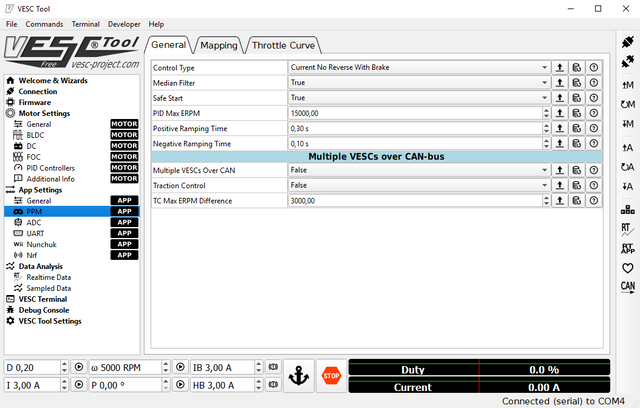The height and width of the screenshot is (408, 640).
Task: Open VESC Tool Settings page
Action: click(71, 321)
